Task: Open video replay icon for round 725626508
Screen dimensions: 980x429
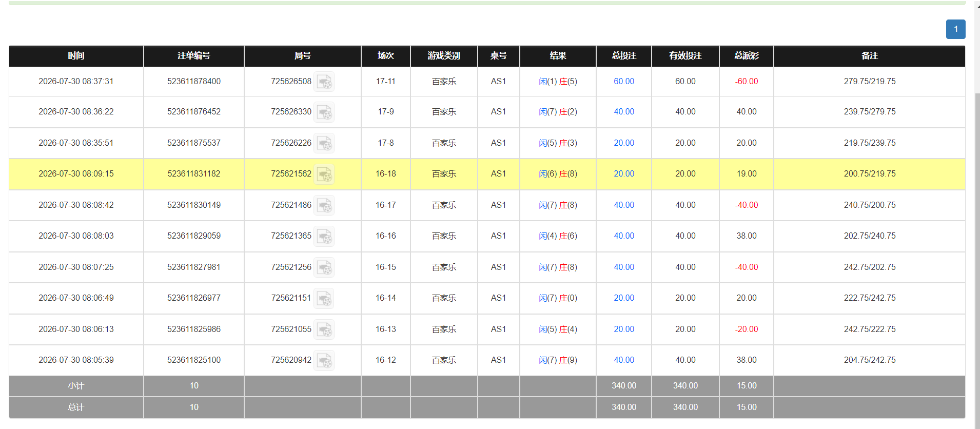Action: click(x=324, y=82)
